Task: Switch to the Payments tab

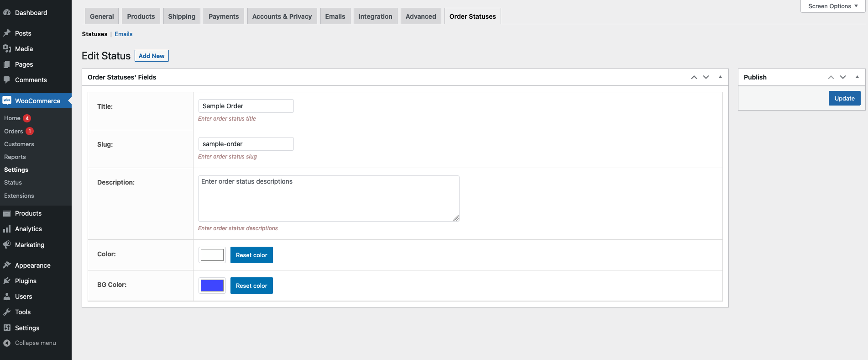Action: (224, 16)
